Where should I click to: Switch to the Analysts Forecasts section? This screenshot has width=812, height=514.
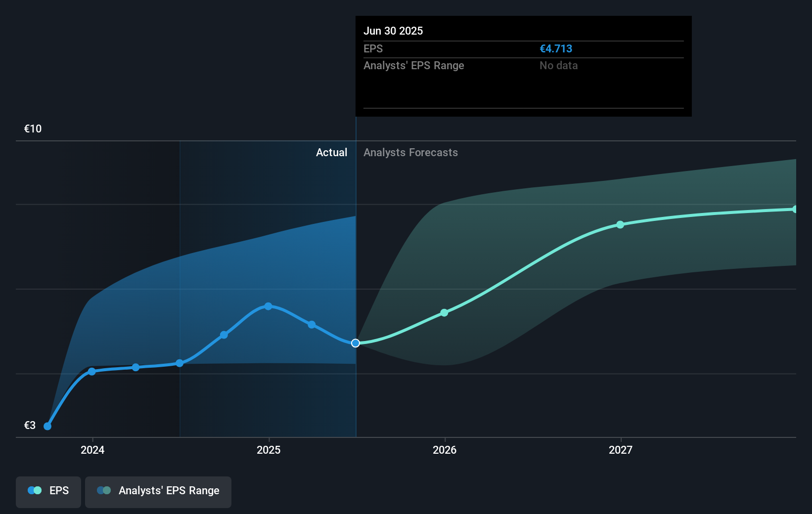coord(410,153)
